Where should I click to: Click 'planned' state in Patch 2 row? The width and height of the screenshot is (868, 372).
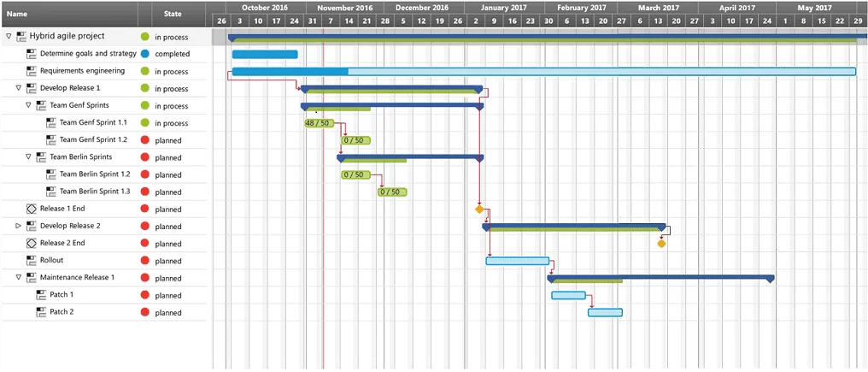(x=168, y=313)
